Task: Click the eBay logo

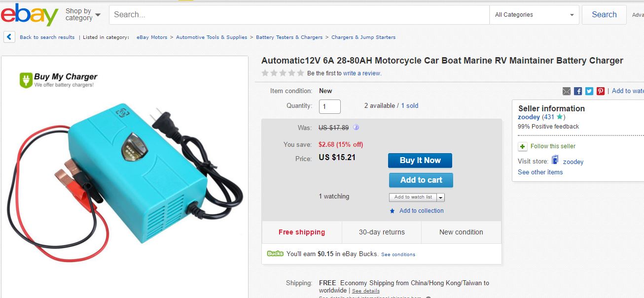Action: [x=30, y=15]
